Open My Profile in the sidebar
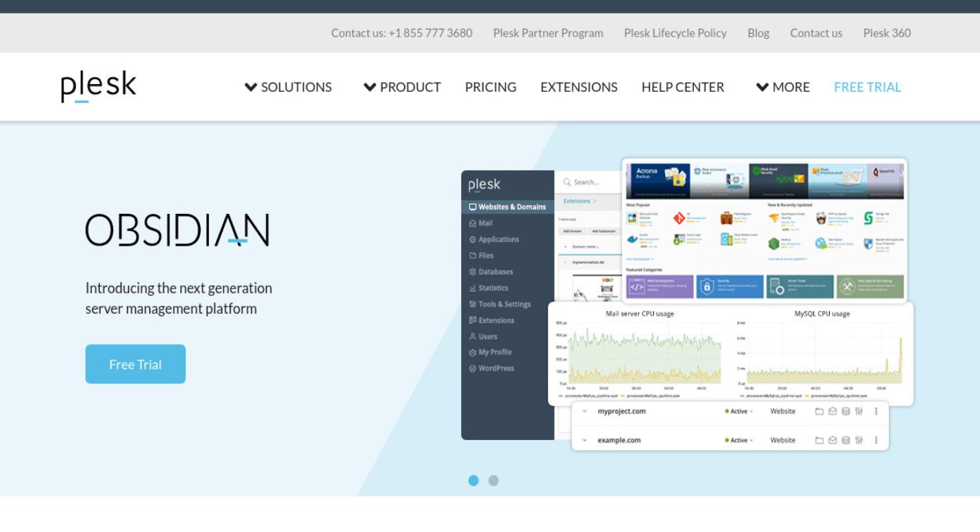This screenshot has width=980, height=532. [490, 352]
